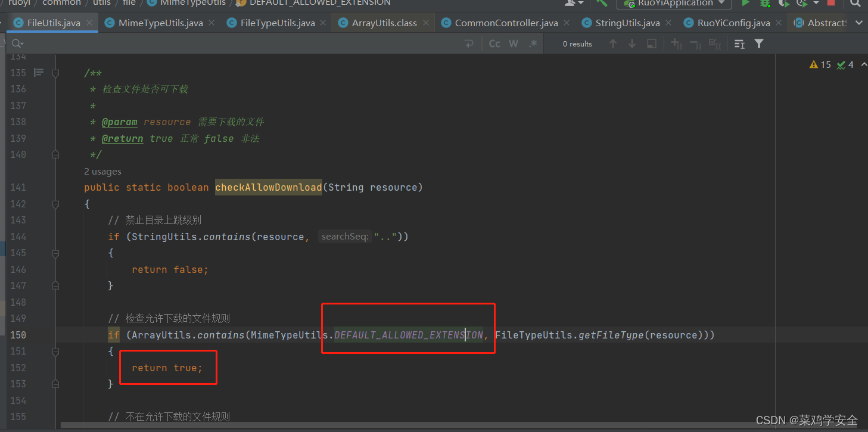Close the StringUtils.java tab
868x432 pixels.
tap(668, 23)
